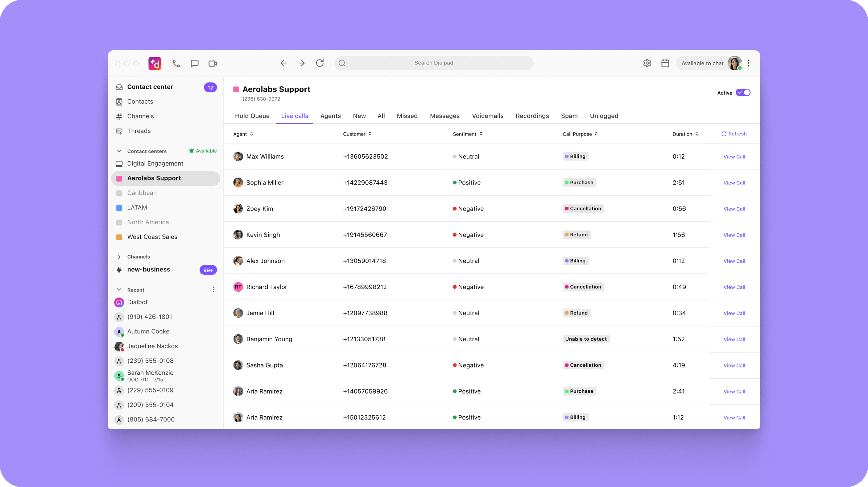Click the reload arrow icon
The height and width of the screenshot is (487, 868).
320,63
